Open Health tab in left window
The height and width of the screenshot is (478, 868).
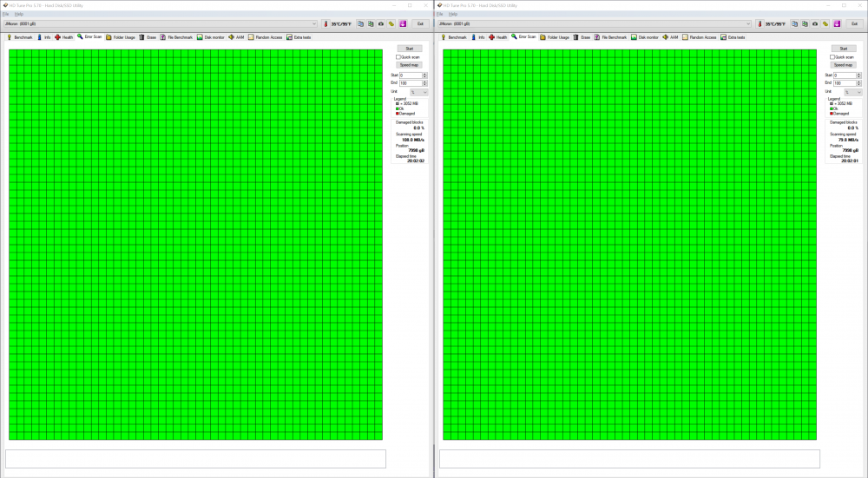pos(63,37)
